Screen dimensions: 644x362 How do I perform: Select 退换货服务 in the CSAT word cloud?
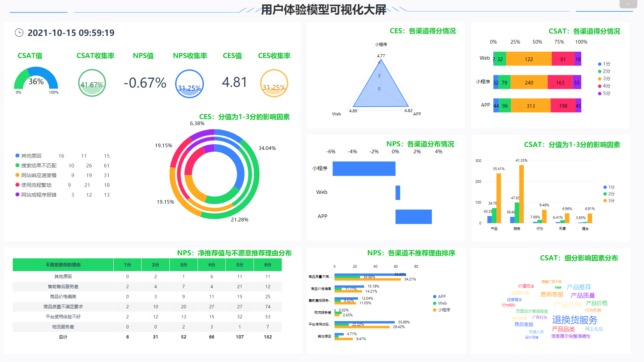575,320
